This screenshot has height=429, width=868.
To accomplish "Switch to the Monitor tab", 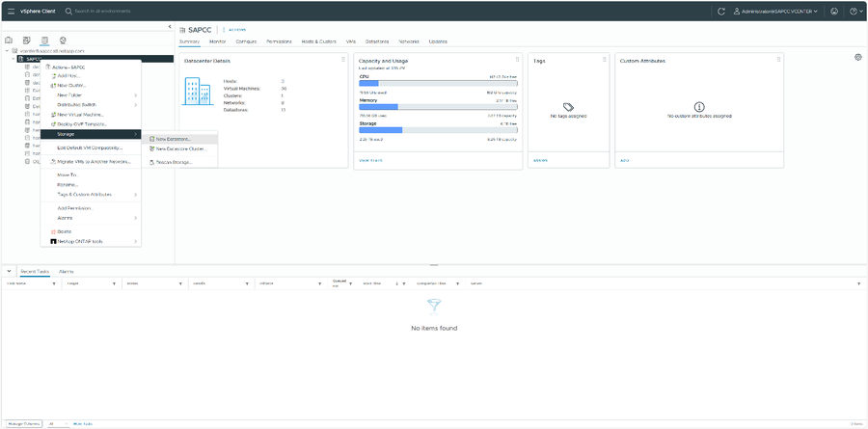I will [x=218, y=41].
